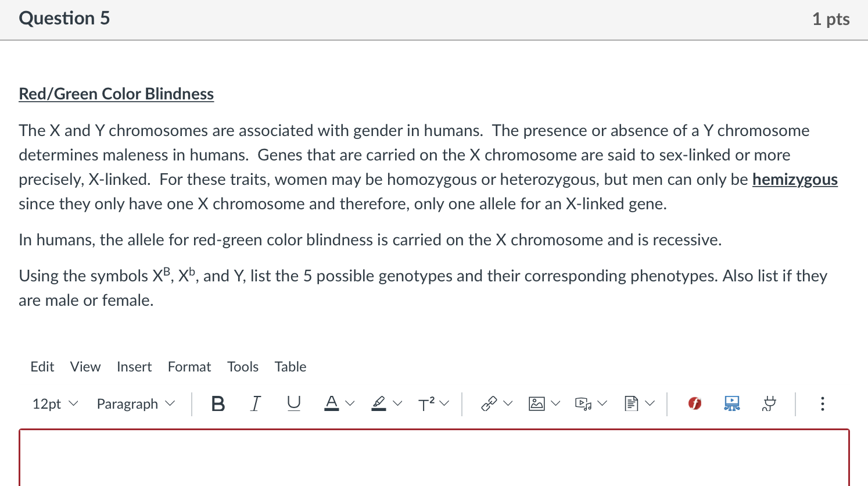Image resolution: width=868 pixels, height=486 pixels.
Task: Insert a hyperlink
Action: click(x=490, y=403)
